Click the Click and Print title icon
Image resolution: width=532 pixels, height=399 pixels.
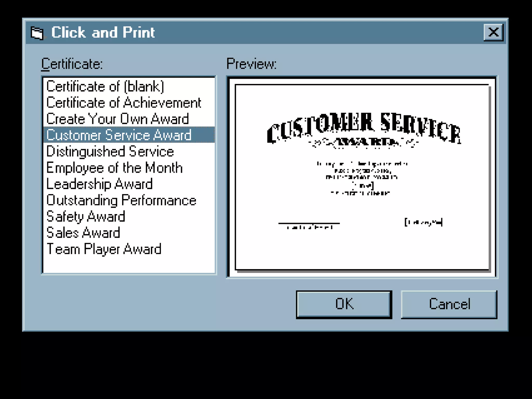coord(37,33)
